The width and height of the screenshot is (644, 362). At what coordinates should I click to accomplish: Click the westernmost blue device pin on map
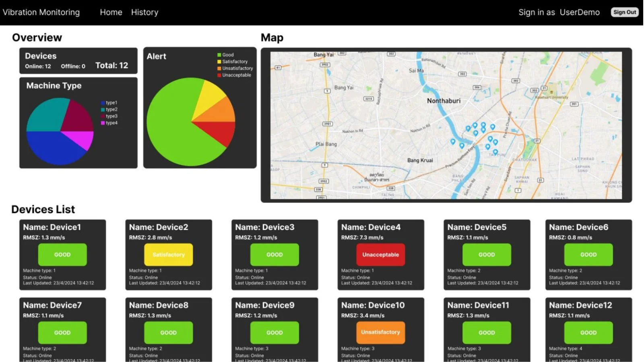tap(453, 141)
